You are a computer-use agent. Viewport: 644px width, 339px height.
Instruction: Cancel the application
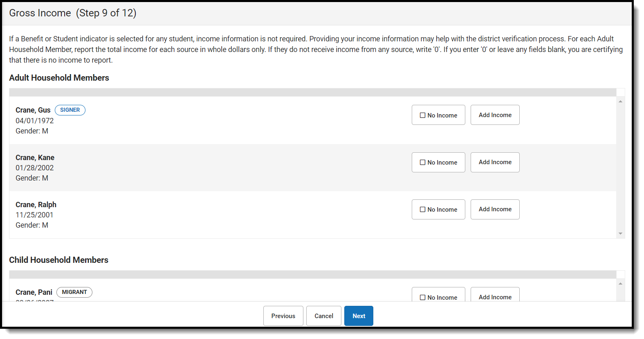[323, 316]
